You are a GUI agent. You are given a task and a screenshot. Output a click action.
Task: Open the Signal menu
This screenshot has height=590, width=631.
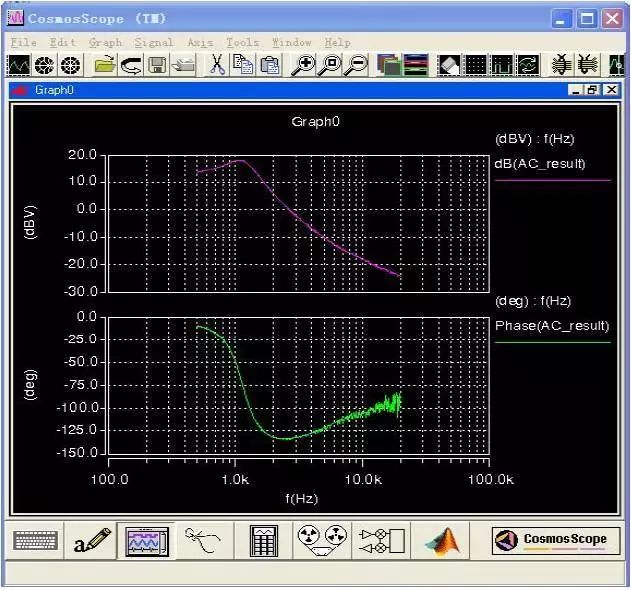(154, 42)
